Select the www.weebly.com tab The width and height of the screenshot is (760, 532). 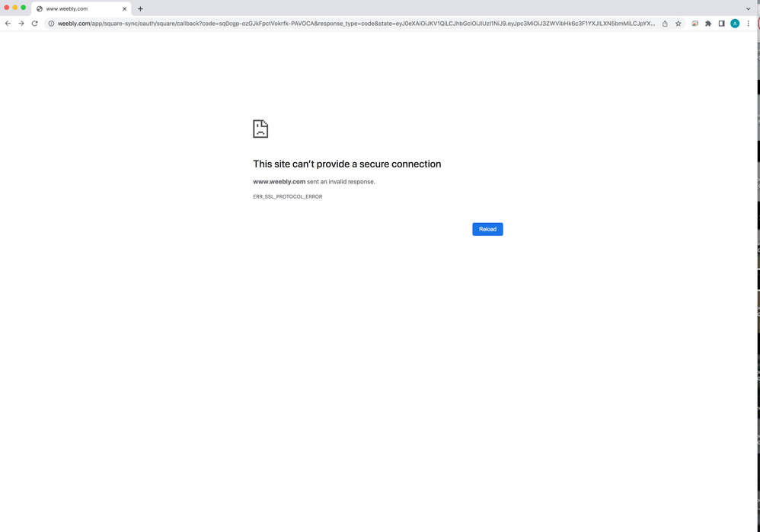pyautogui.click(x=76, y=8)
